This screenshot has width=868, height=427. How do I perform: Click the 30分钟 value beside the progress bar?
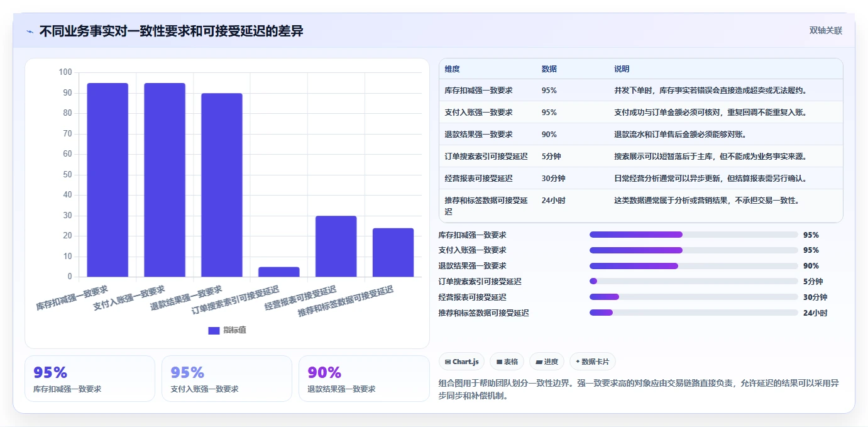coord(815,297)
